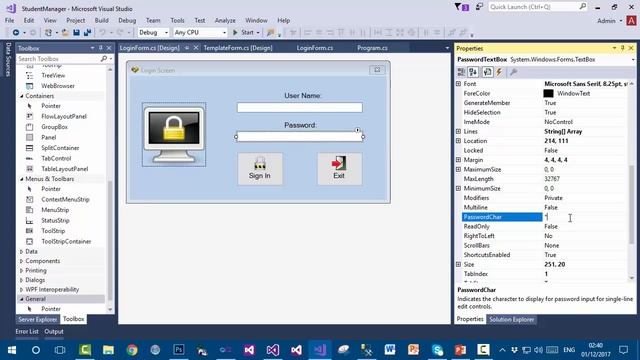Click the lock picture on the login form
This screenshot has width=640, height=360.
click(174, 134)
